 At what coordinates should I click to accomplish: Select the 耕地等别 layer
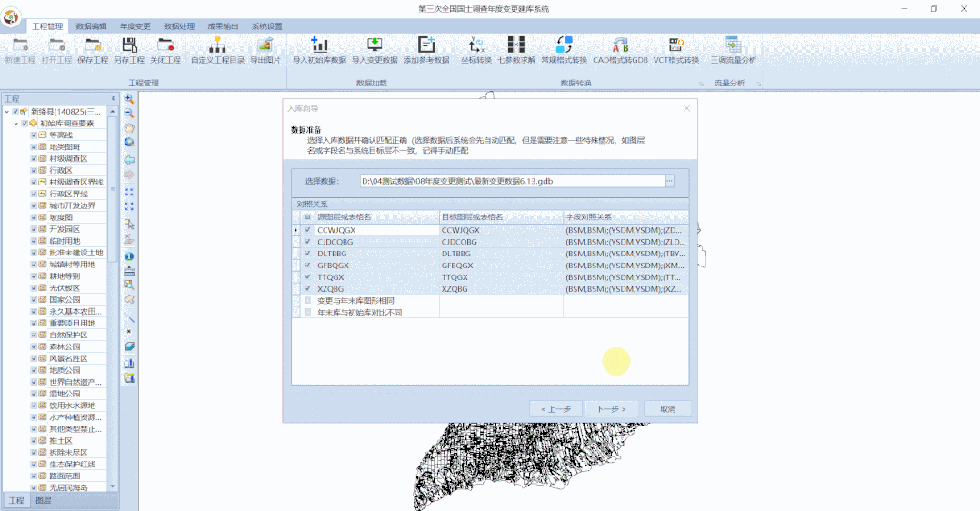pyautogui.click(x=65, y=276)
